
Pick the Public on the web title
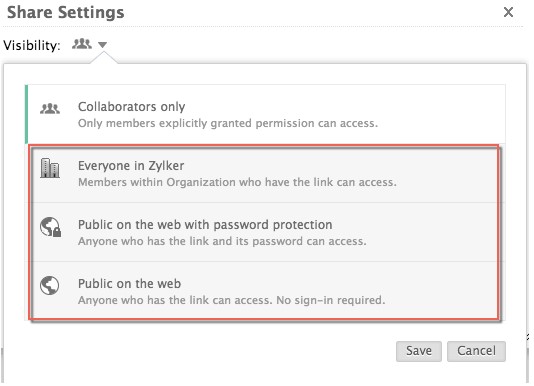pyautogui.click(x=129, y=284)
